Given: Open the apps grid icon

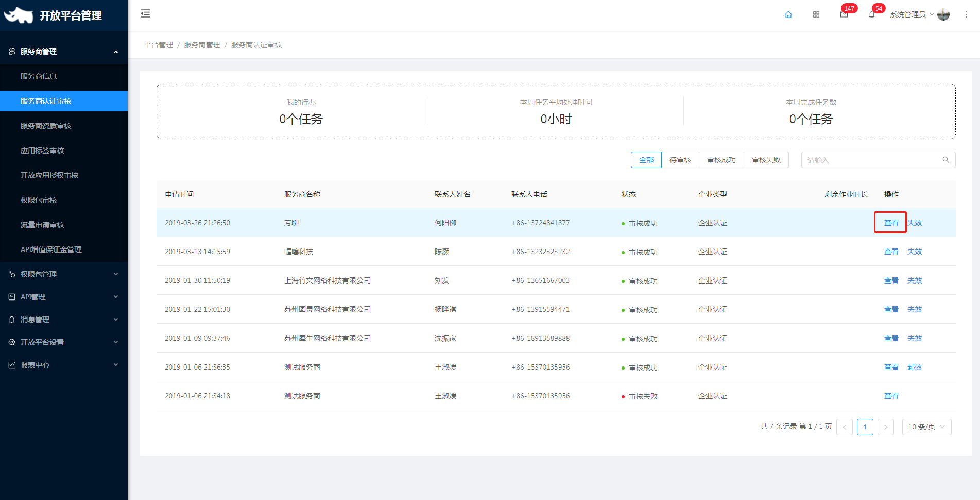Looking at the screenshot, I should click(x=816, y=14).
